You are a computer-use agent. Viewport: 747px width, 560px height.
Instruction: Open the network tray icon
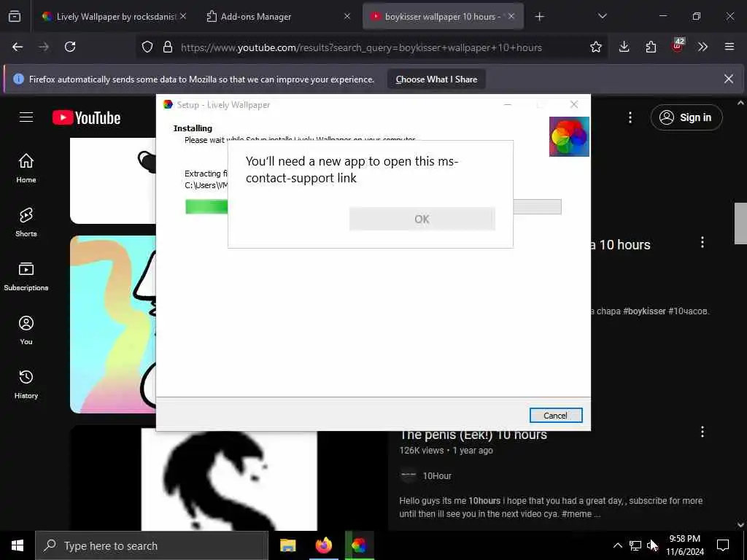pyautogui.click(x=635, y=545)
